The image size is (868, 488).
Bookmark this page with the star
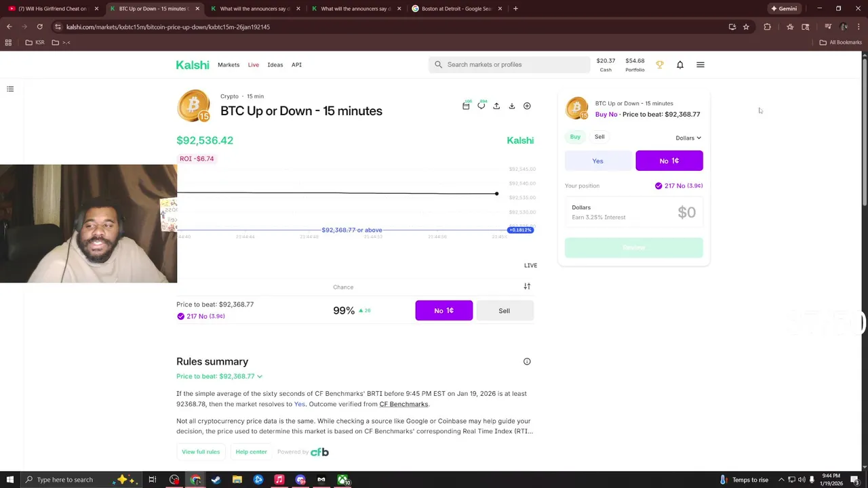[x=746, y=27]
